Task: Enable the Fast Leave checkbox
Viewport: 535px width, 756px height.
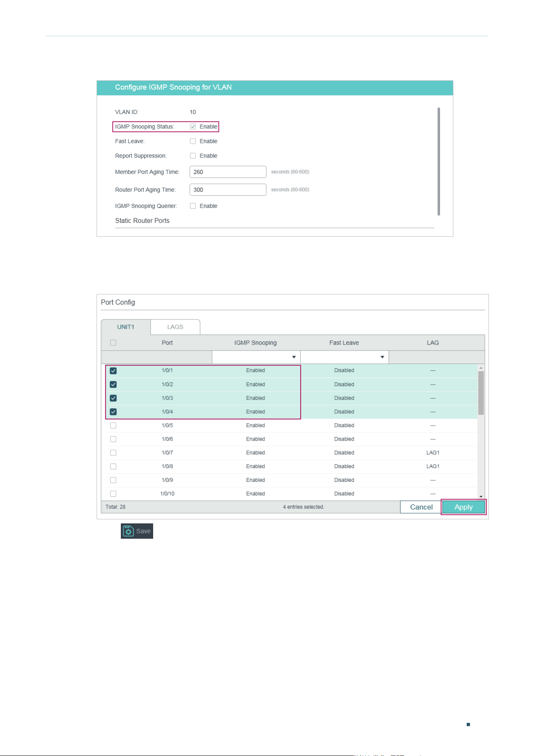Action: click(193, 141)
